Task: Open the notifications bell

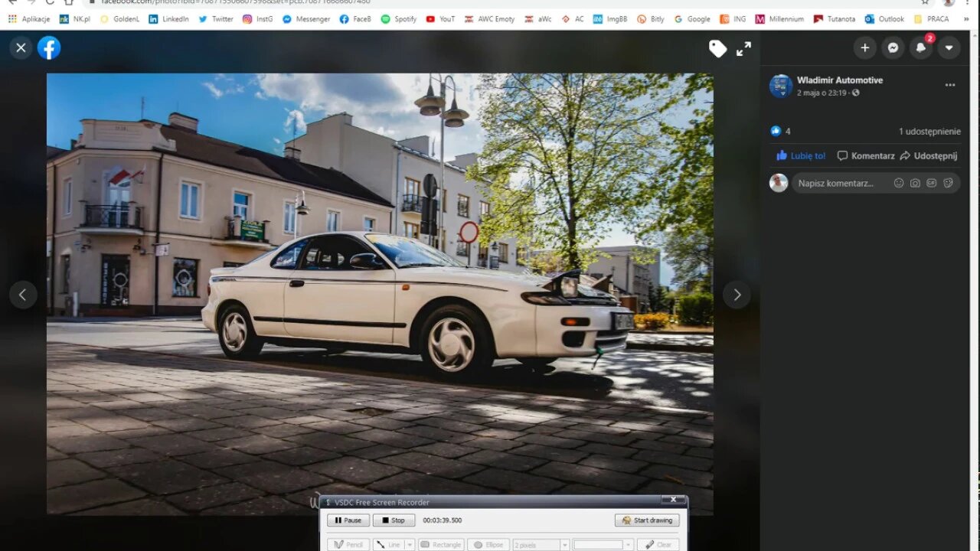Action: 921,47
